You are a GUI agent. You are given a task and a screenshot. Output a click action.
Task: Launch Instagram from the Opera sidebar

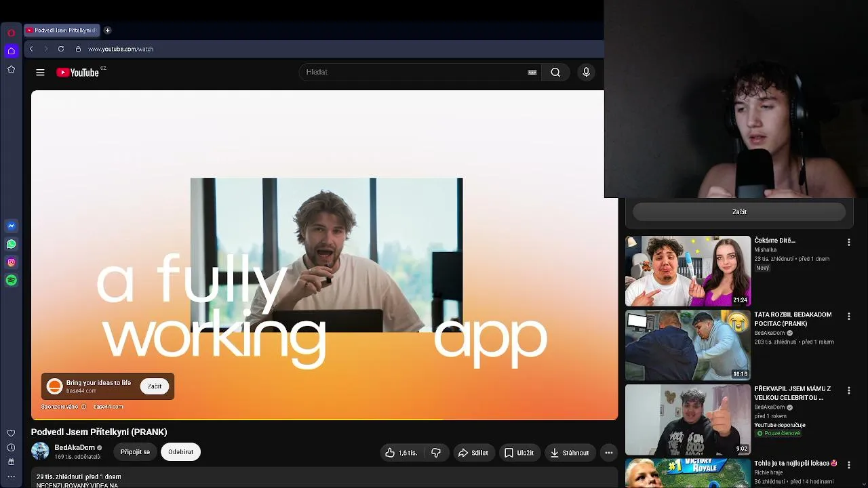11,262
